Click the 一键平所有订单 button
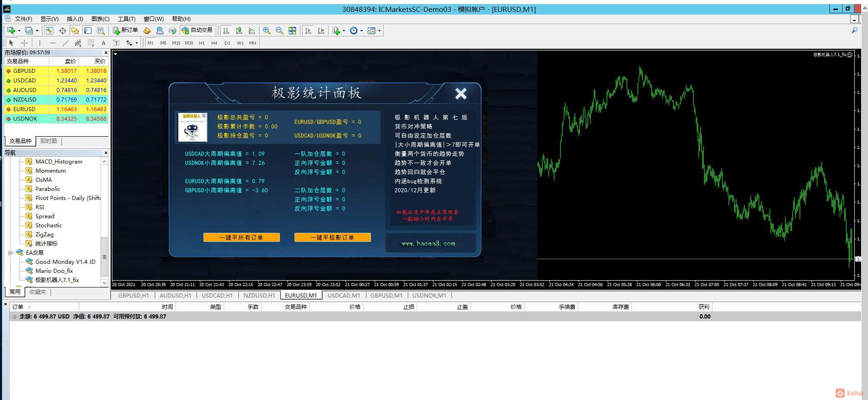Viewport: 868px width, 400px height. [x=241, y=237]
